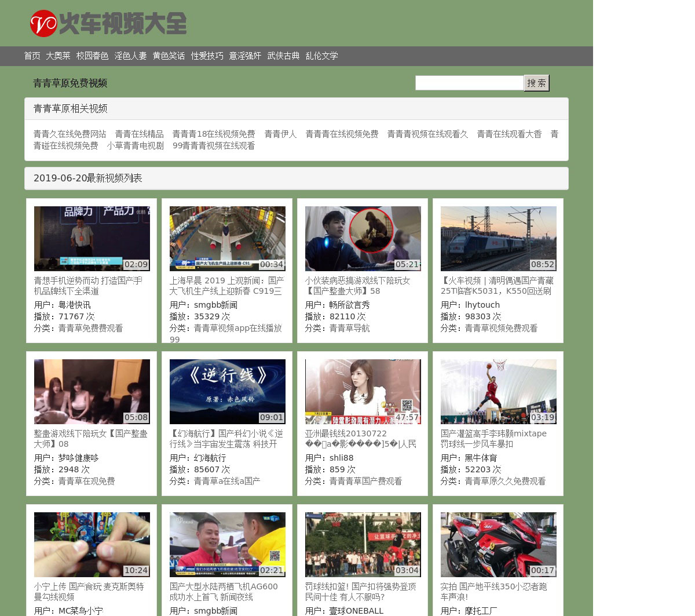
Task: Open the red motorcycle video thumbnail
Action: [498, 544]
